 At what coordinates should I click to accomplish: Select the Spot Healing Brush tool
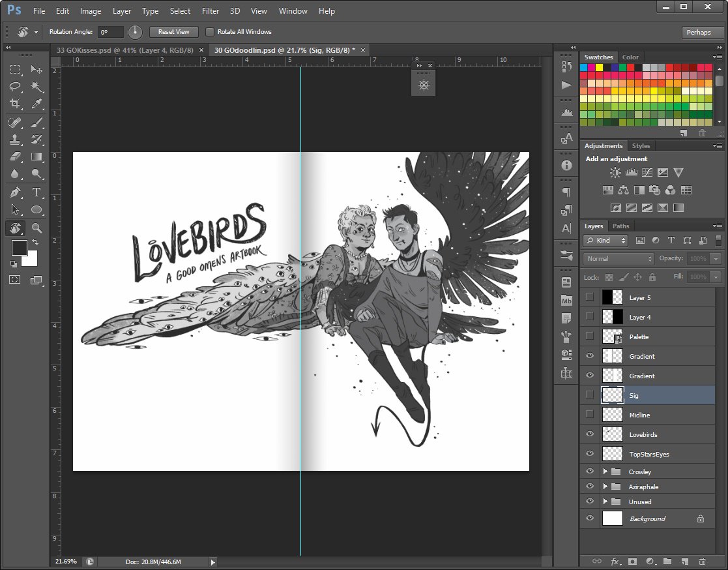pos(15,122)
